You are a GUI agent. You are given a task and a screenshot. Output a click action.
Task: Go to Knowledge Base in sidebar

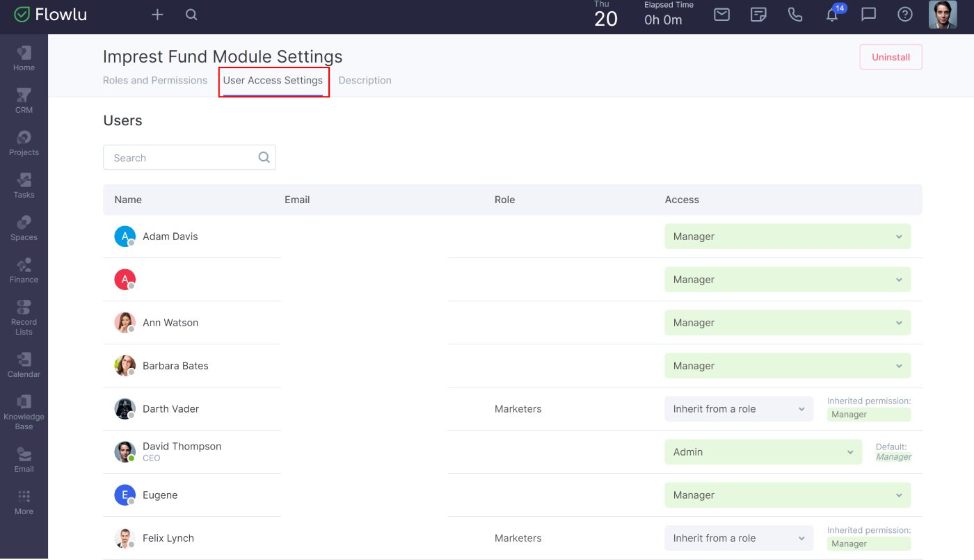tap(24, 411)
